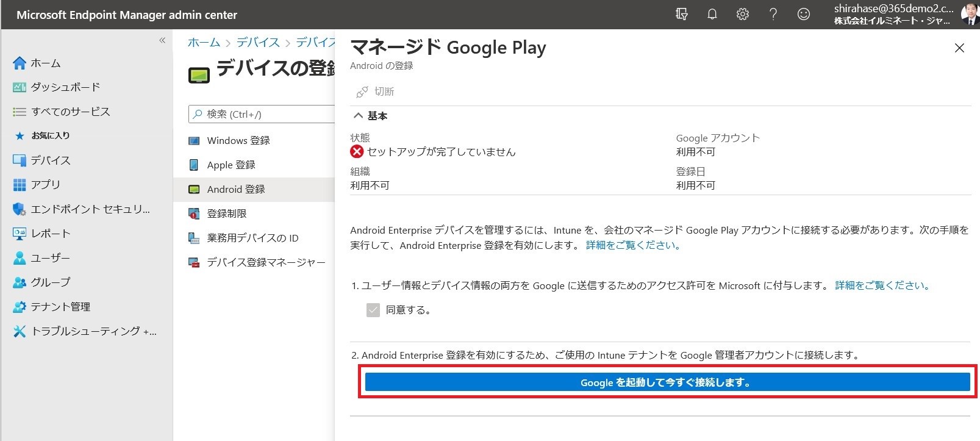This screenshot has width=980, height=441.
Task: Click the first デバイス breadcrumb link
Action: (258, 43)
